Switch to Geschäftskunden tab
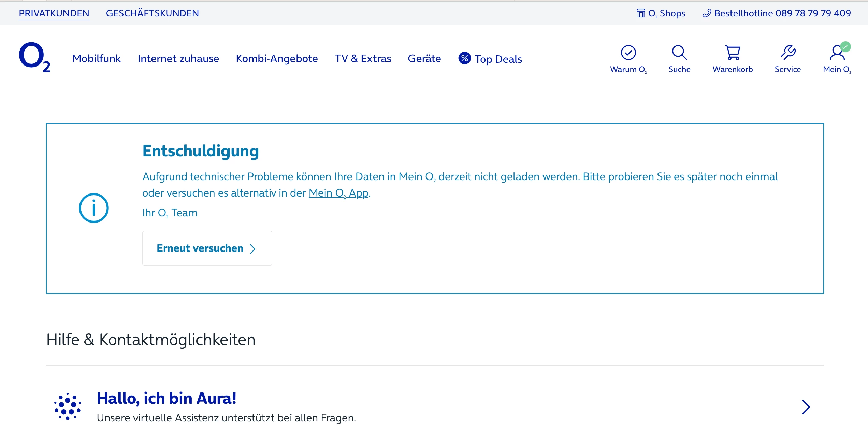 point(152,13)
